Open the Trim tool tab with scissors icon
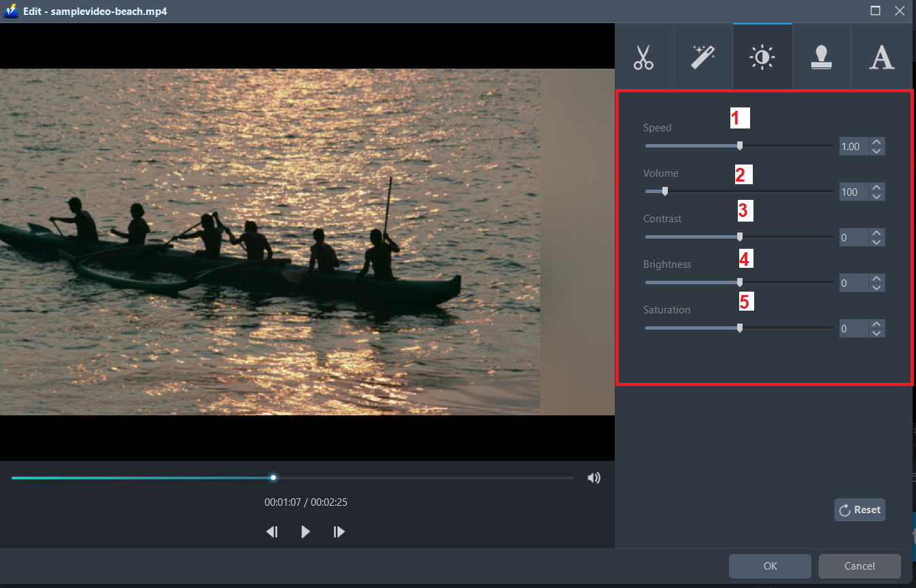 tap(643, 57)
